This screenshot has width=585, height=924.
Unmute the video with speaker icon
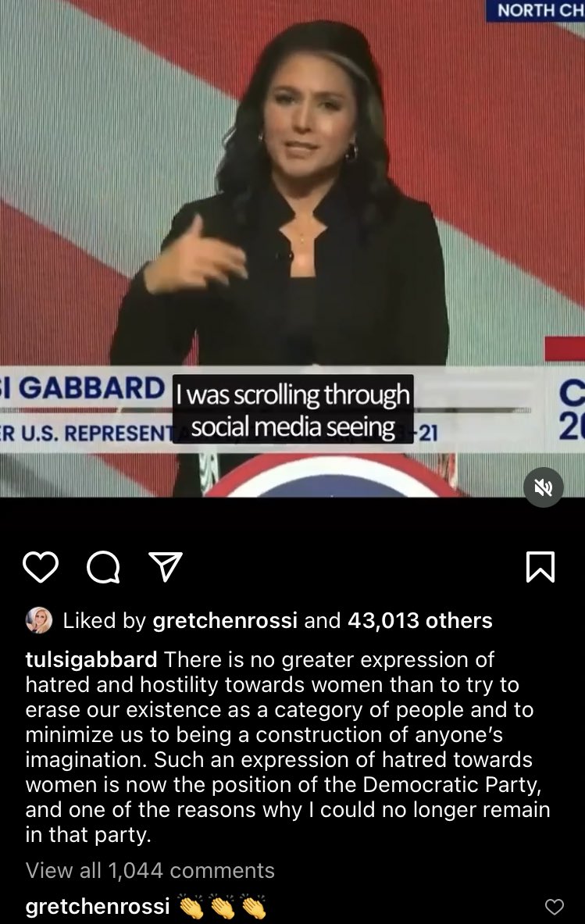click(543, 487)
